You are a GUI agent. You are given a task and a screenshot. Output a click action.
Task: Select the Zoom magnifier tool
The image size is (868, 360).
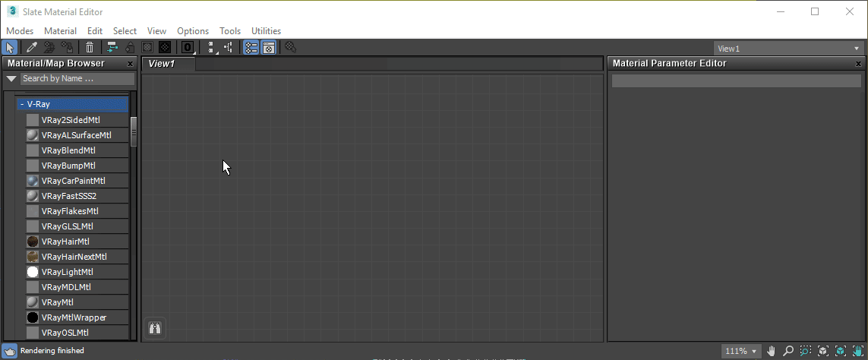click(x=788, y=351)
